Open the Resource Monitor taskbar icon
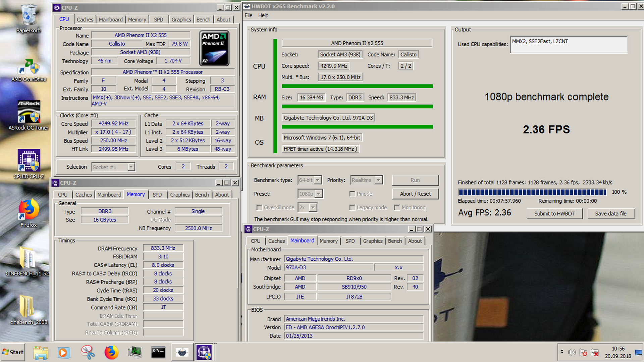Image resolution: width=644 pixels, height=362 pixels. click(135, 352)
